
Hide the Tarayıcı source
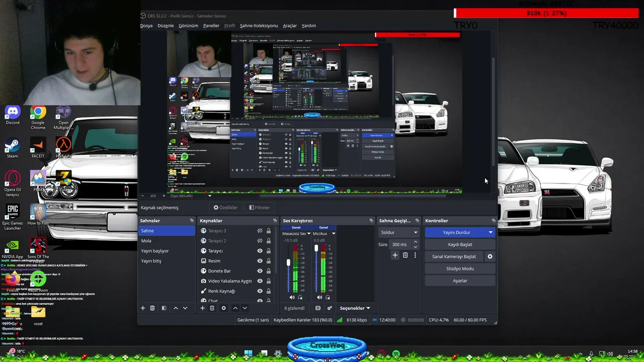click(x=260, y=251)
